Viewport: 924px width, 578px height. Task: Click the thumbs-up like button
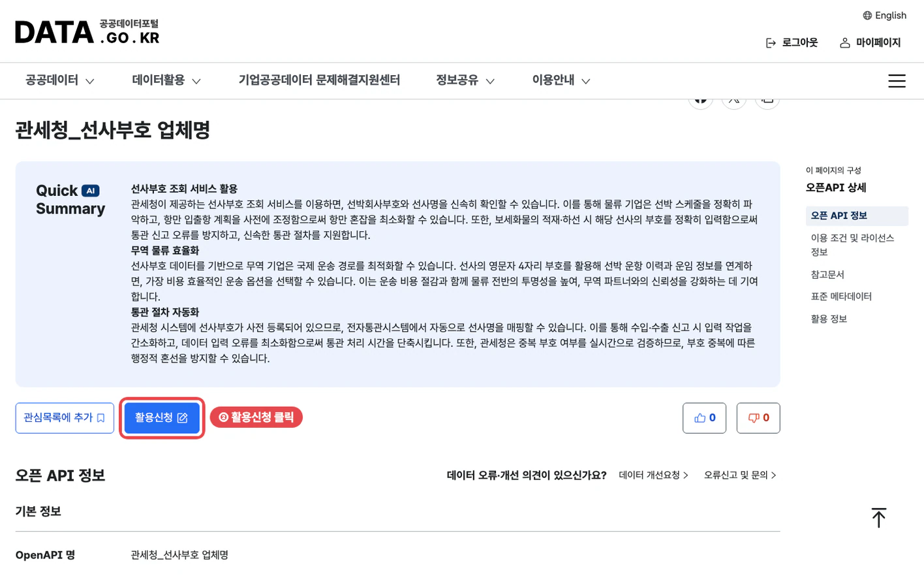(704, 418)
